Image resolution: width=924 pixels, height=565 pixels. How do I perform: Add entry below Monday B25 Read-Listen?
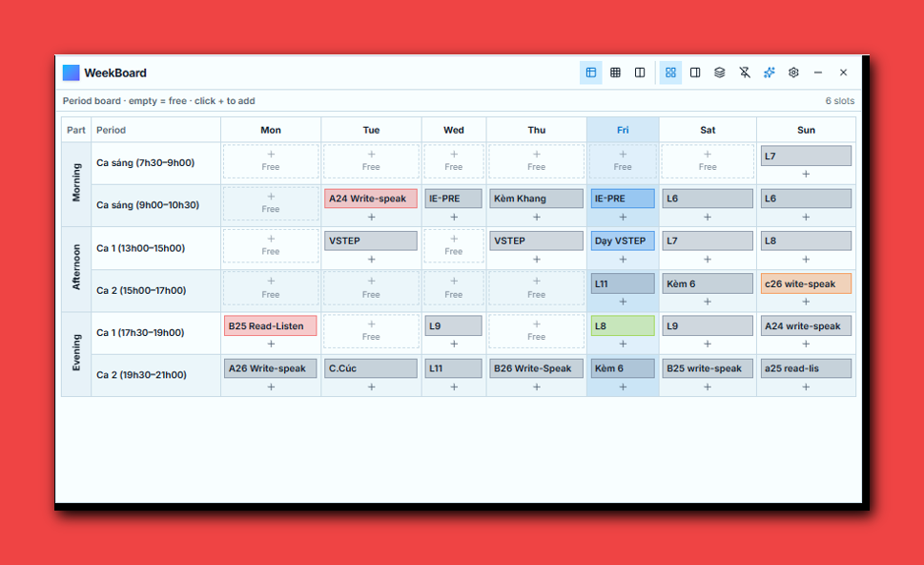pyautogui.click(x=271, y=344)
